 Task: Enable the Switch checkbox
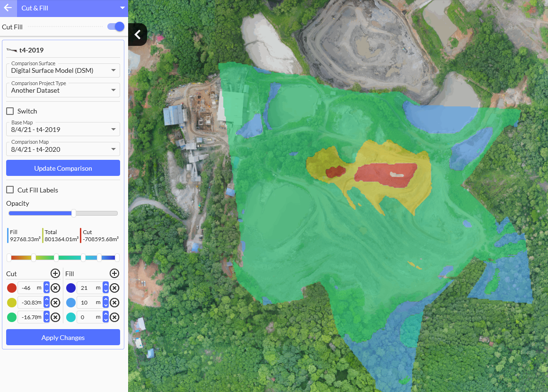coord(10,111)
